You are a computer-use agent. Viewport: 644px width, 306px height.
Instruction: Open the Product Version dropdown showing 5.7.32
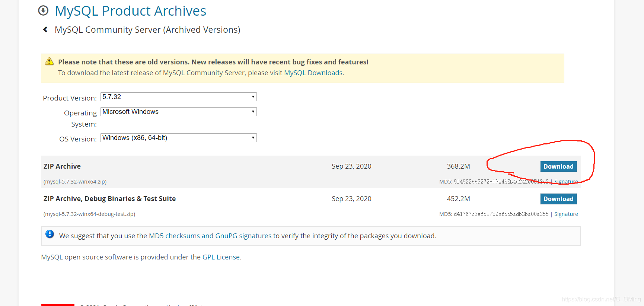tap(179, 97)
